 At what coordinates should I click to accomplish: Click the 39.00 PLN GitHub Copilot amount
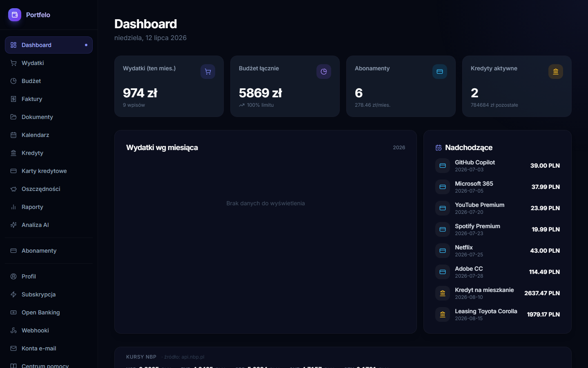tap(545, 166)
